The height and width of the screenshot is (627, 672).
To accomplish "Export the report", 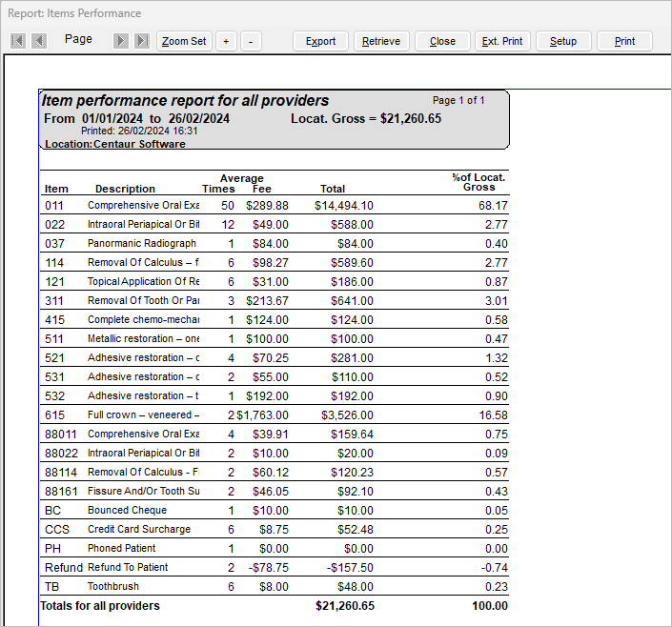I will pos(320,41).
